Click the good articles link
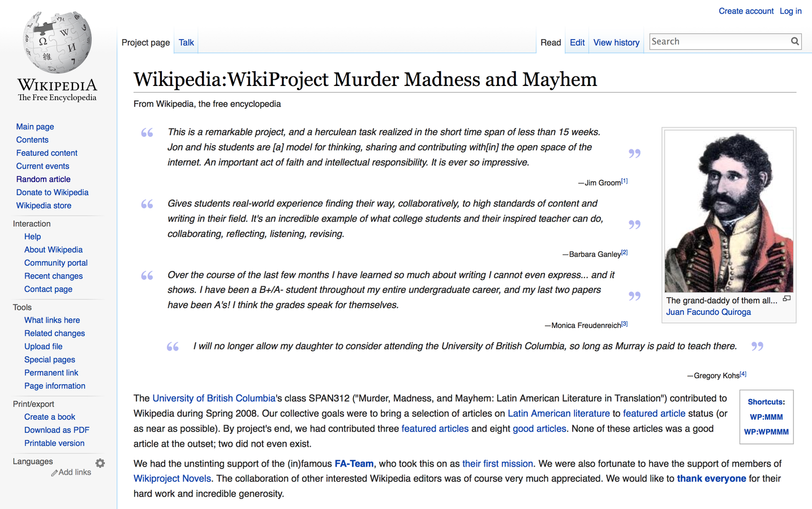This screenshot has width=812, height=509. 539,429
